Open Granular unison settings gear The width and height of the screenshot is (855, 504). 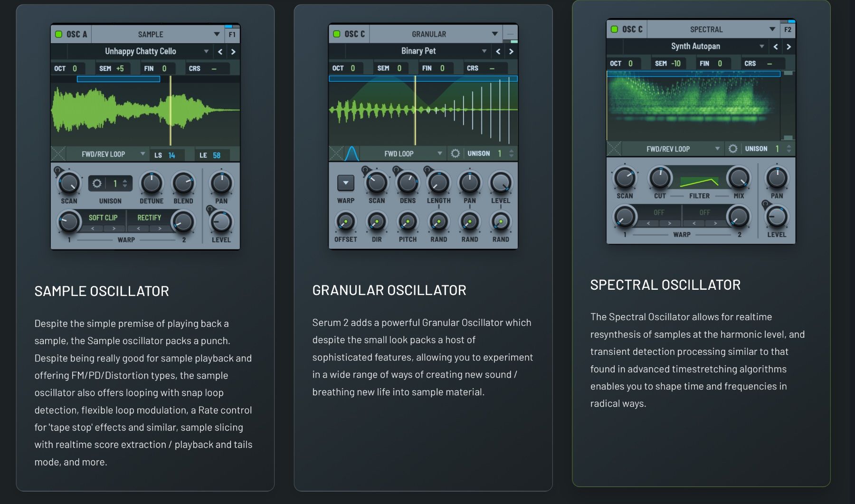[456, 153]
